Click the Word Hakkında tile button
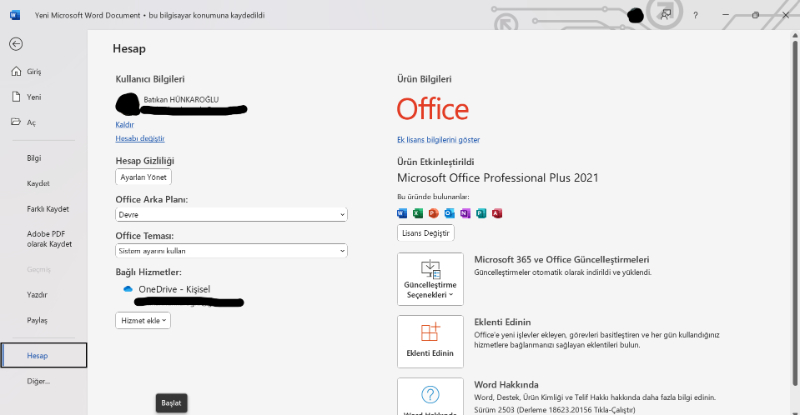Viewport: 800px width, 415px height. tap(430, 396)
